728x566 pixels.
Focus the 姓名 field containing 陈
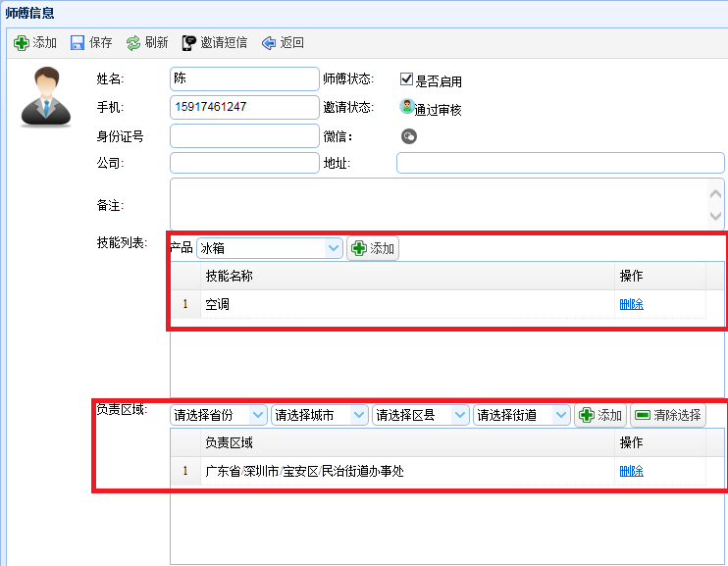(x=244, y=78)
